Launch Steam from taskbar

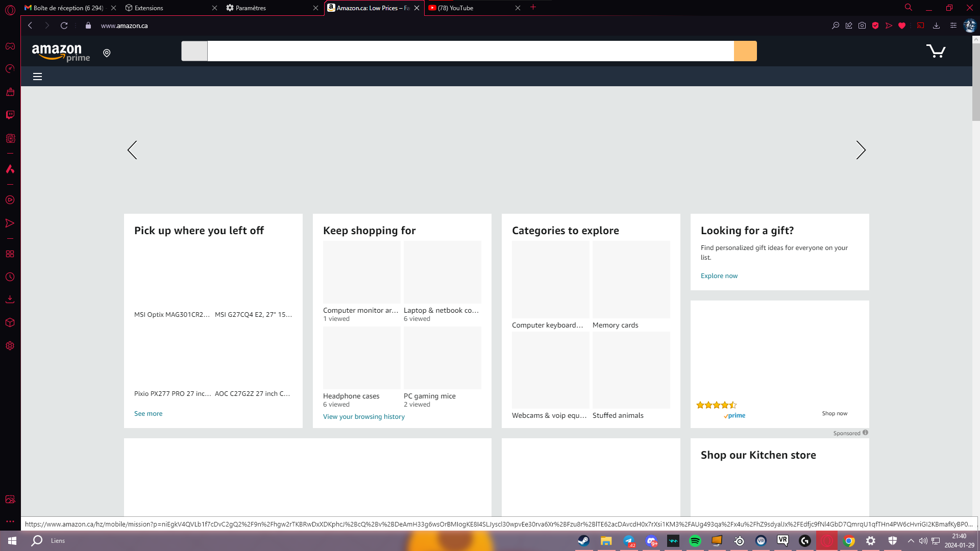583,541
